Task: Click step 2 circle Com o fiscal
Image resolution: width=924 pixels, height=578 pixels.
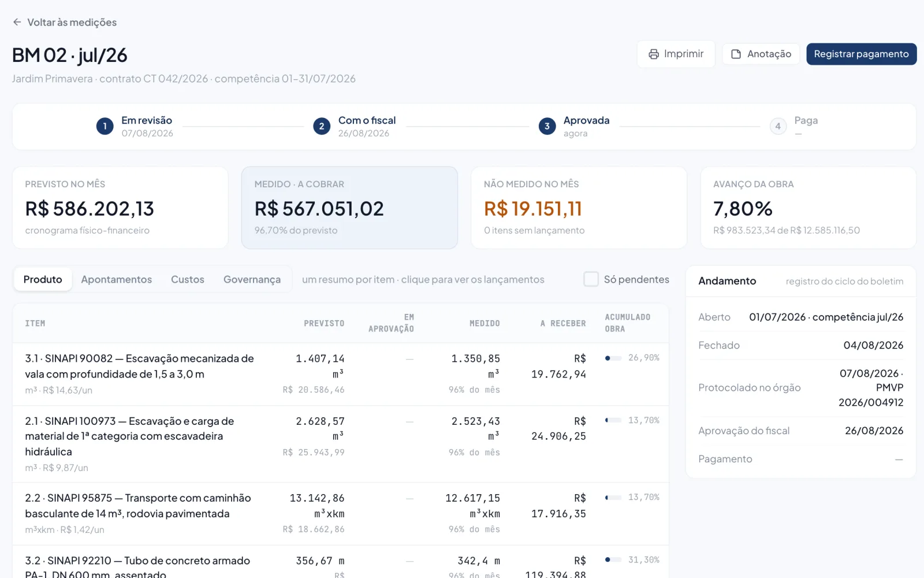Action: click(x=322, y=126)
